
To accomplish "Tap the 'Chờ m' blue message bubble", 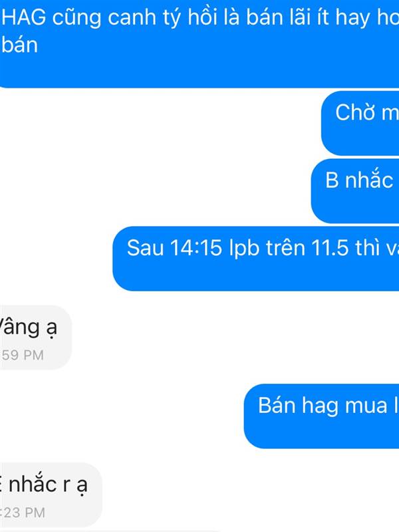I will (360, 123).
